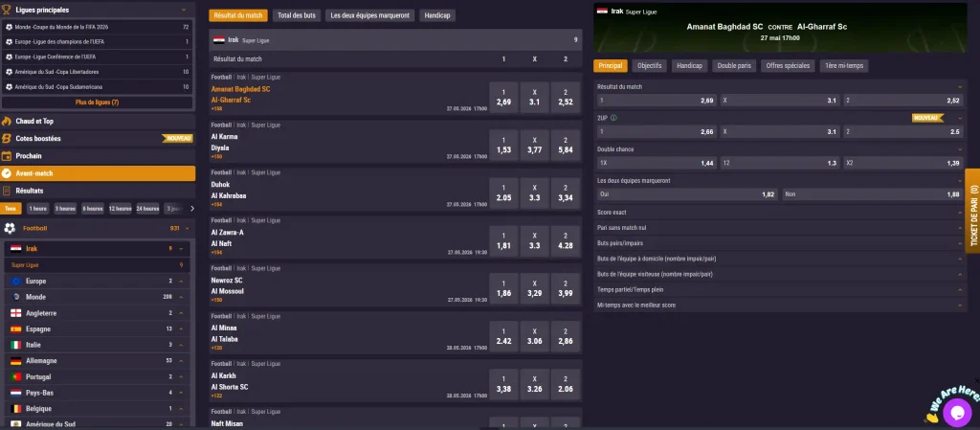Click the Résultats list icon
Image resolution: width=980 pixels, height=430 pixels.
click(x=7, y=191)
